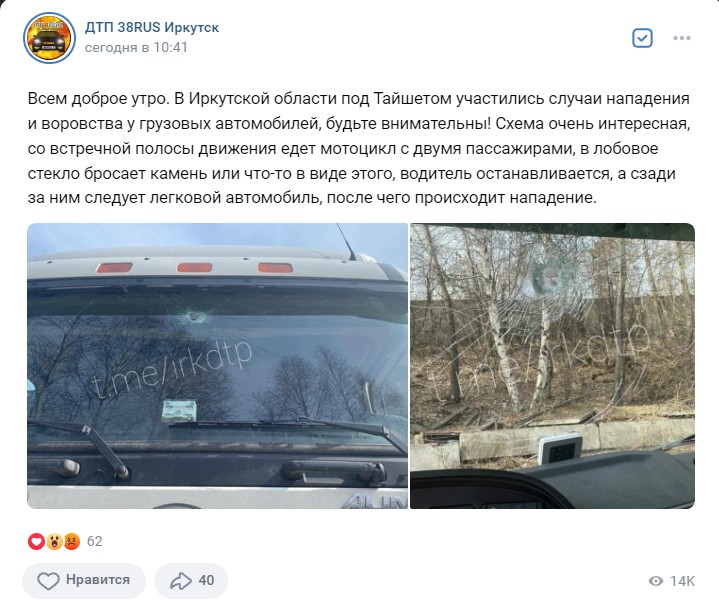The height and width of the screenshot is (603, 719).
Task: Click the post text about Тайшет
Action: (359, 148)
